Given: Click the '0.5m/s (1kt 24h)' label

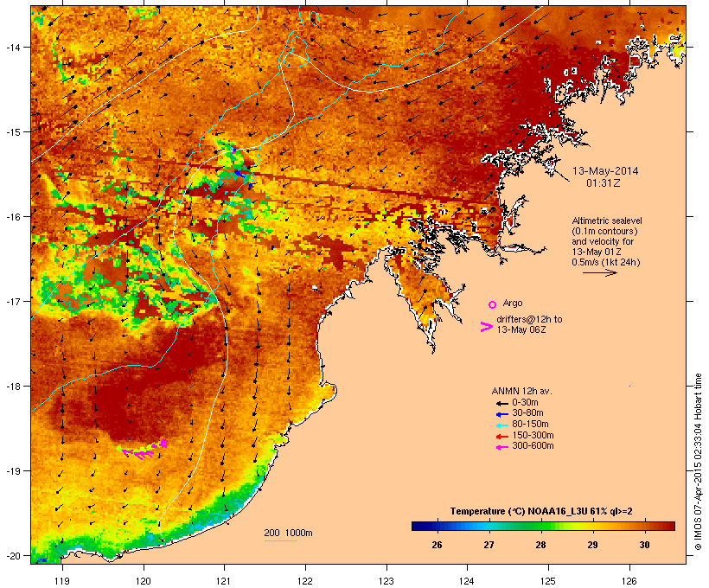Looking at the screenshot, I should [606, 262].
